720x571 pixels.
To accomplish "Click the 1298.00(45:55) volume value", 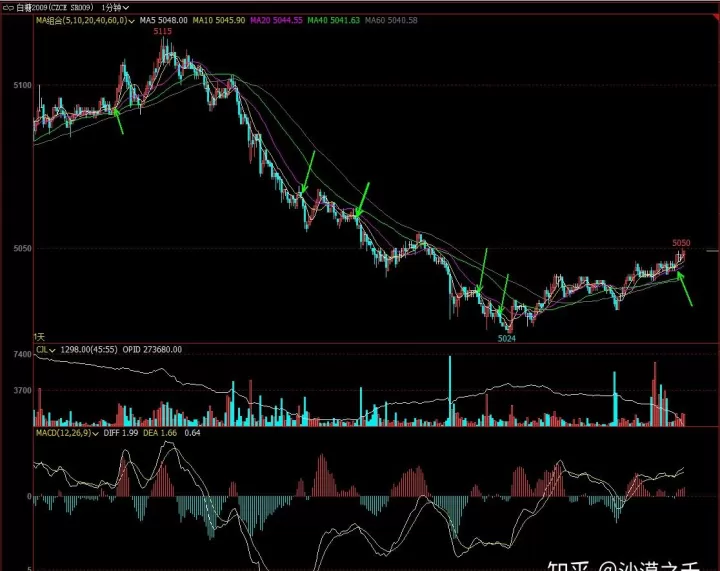I will click(89, 350).
